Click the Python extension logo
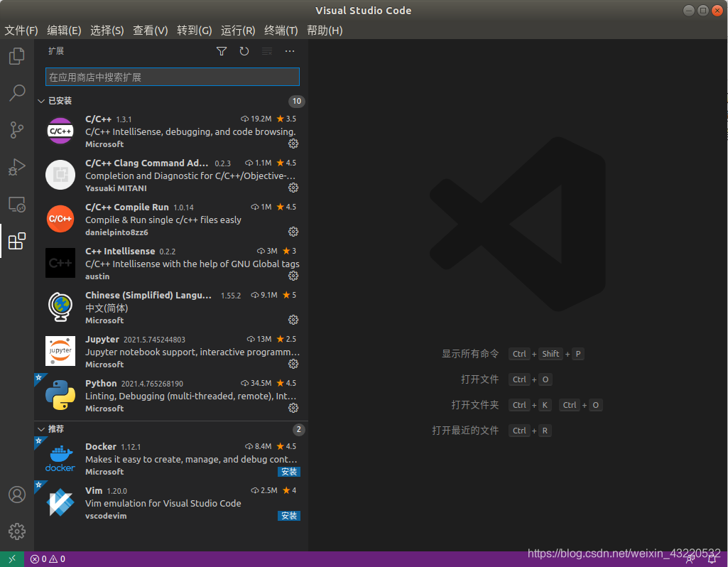Image resolution: width=728 pixels, height=567 pixels. 60,395
